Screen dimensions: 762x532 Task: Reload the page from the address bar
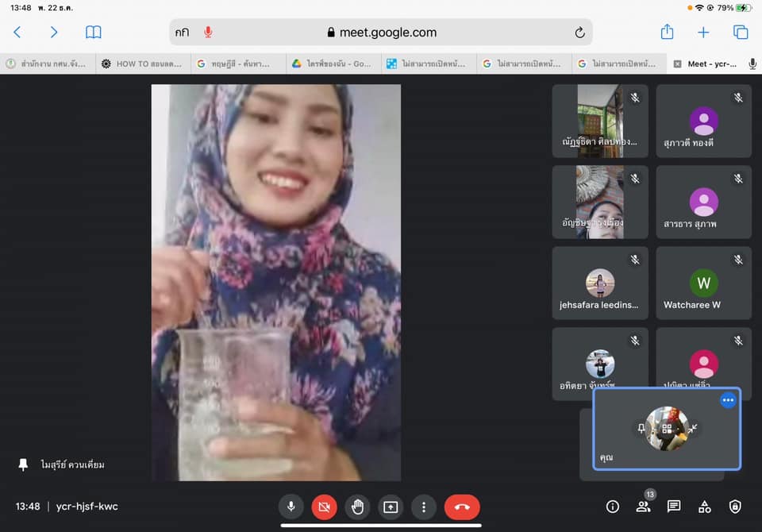coord(579,33)
